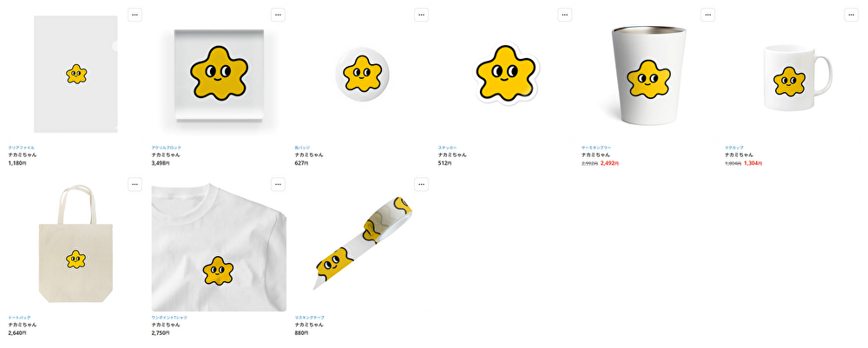
Task: Open the クリアファイル category link
Action: [21, 148]
